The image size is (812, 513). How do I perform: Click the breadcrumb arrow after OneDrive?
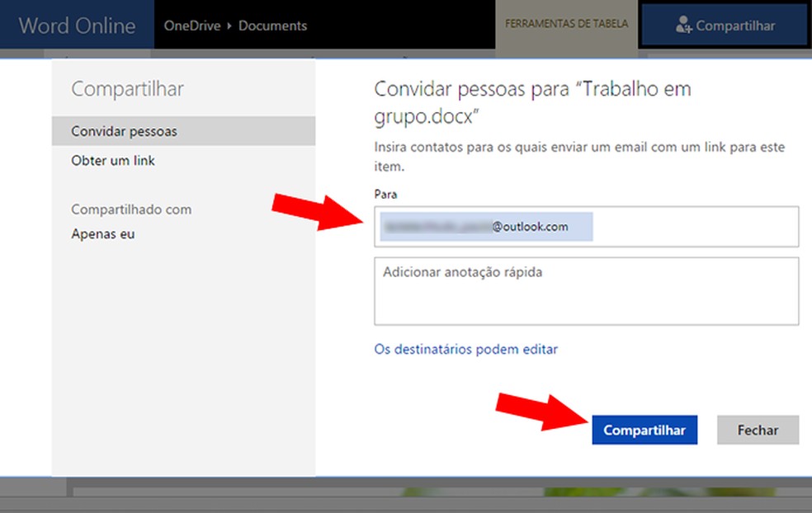pos(229,26)
